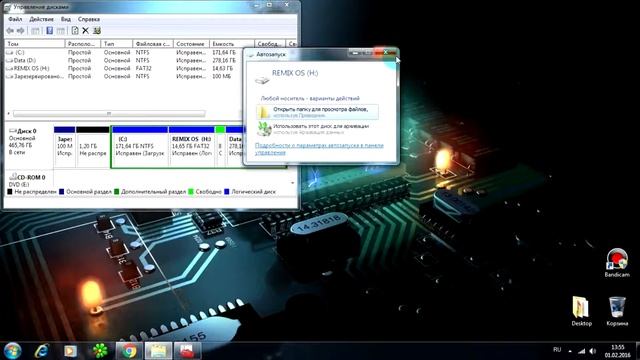Image resolution: width=640 pixels, height=360 pixels.
Task: Toggle the console tree toolbar icon
Action: [x=36, y=31]
